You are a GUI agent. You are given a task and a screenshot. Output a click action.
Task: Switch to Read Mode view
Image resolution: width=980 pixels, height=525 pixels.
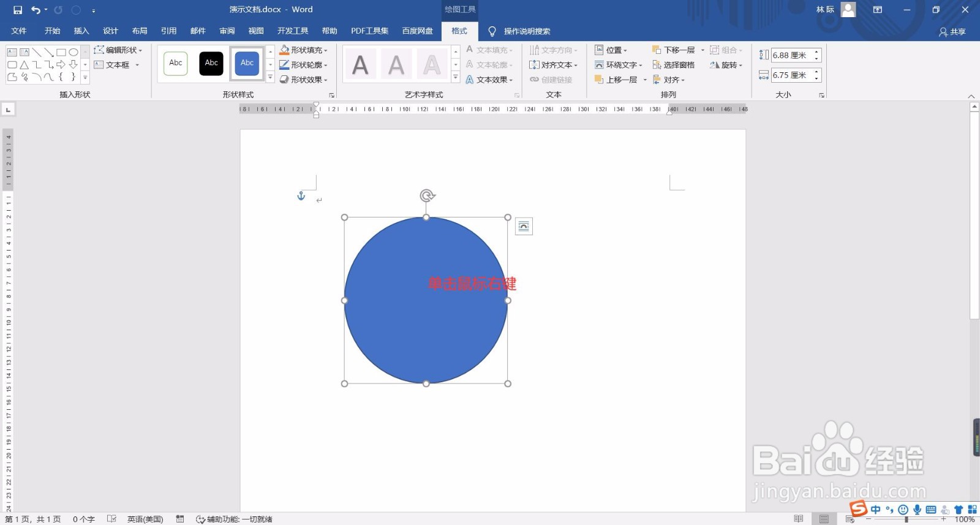coord(798,519)
